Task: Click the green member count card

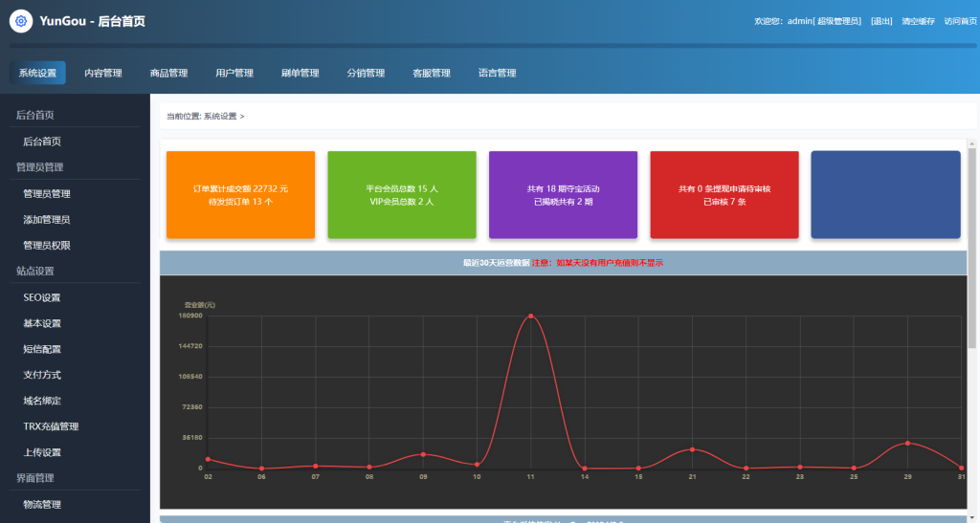Action: (401, 194)
